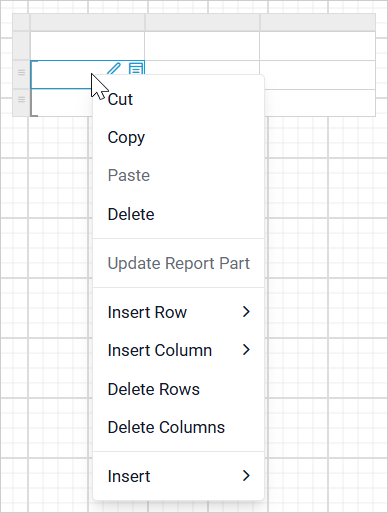Screen dimensions: 388x513
Task: Click the first-row cell in the third column
Action: (318, 46)
